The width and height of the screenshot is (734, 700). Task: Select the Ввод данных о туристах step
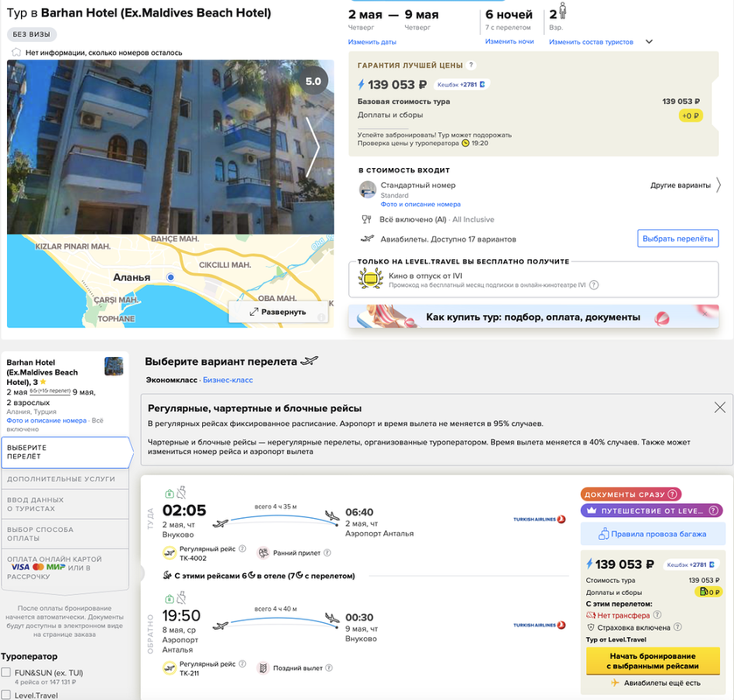coord(65,504)
